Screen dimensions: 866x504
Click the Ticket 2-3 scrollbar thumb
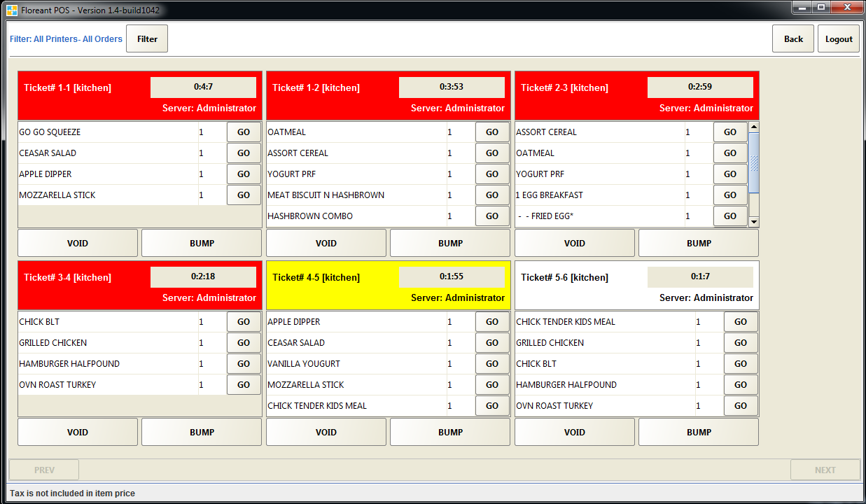(x=754, y=163)
